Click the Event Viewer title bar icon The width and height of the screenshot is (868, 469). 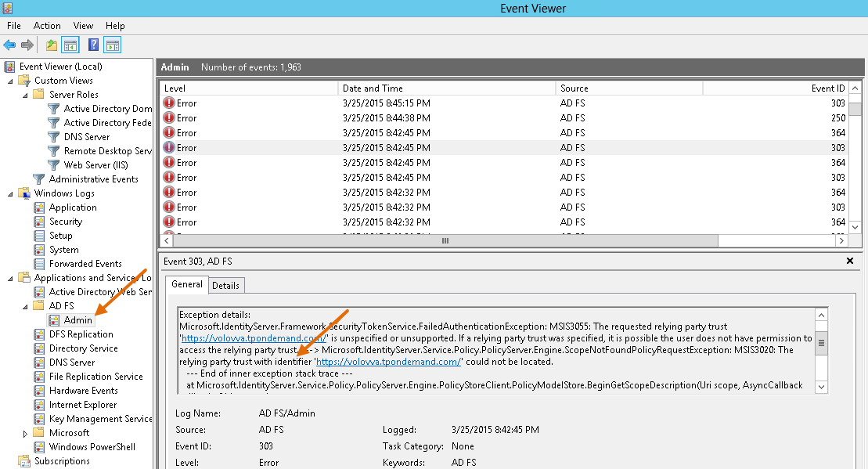pos(7,9)
